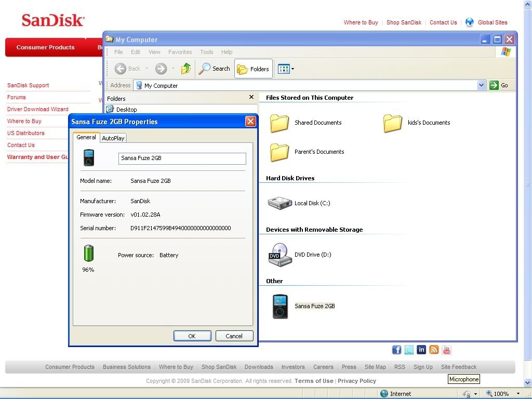Expand Forward button history dropdown arrow
532x399 pixels.
173,69
